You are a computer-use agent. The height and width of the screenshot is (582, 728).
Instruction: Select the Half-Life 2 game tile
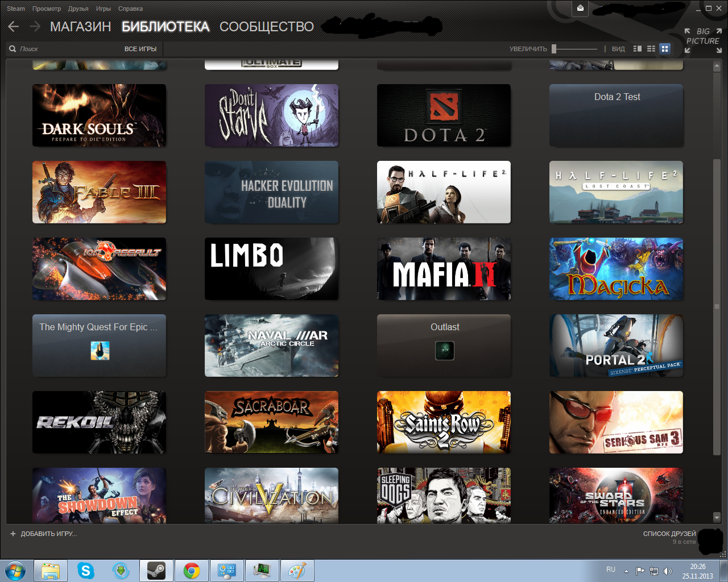click(444, 192)
